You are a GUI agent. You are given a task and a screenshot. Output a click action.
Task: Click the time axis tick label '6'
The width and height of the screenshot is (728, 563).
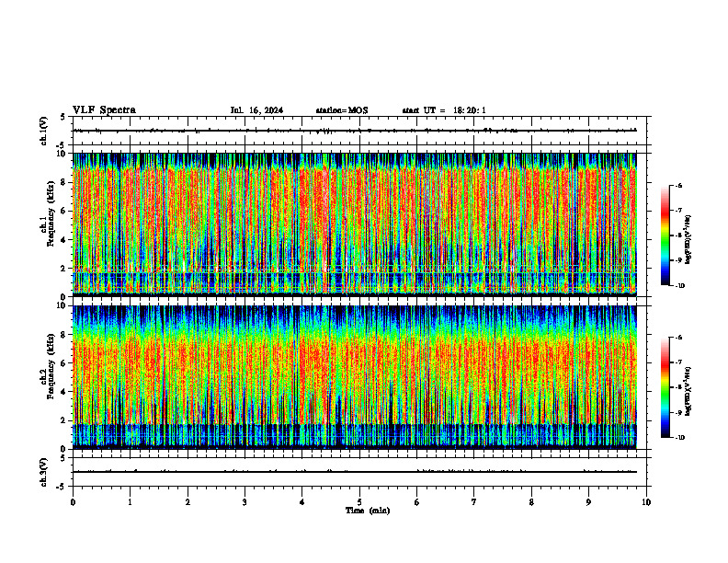pos(417,502)
